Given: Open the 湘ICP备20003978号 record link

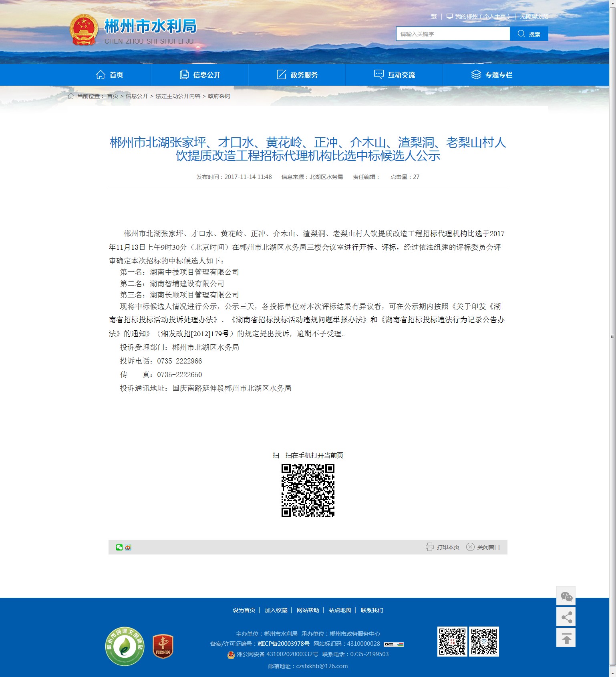Looking at the screenshot, I should (x=284, y=644).
